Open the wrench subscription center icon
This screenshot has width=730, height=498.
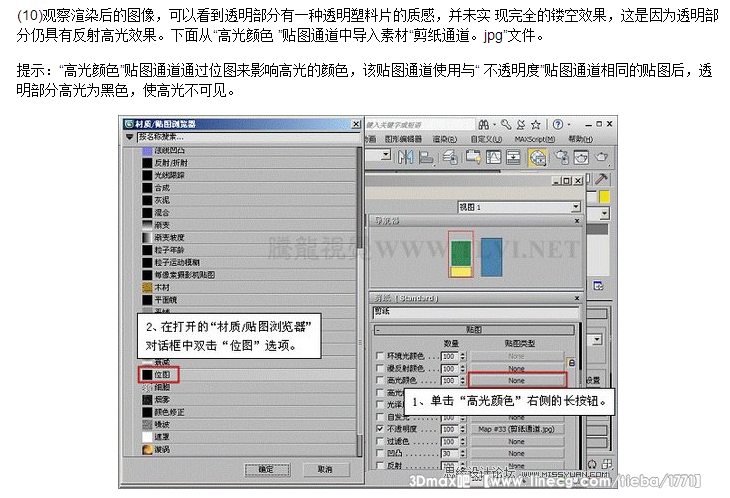tap(506, 124)
